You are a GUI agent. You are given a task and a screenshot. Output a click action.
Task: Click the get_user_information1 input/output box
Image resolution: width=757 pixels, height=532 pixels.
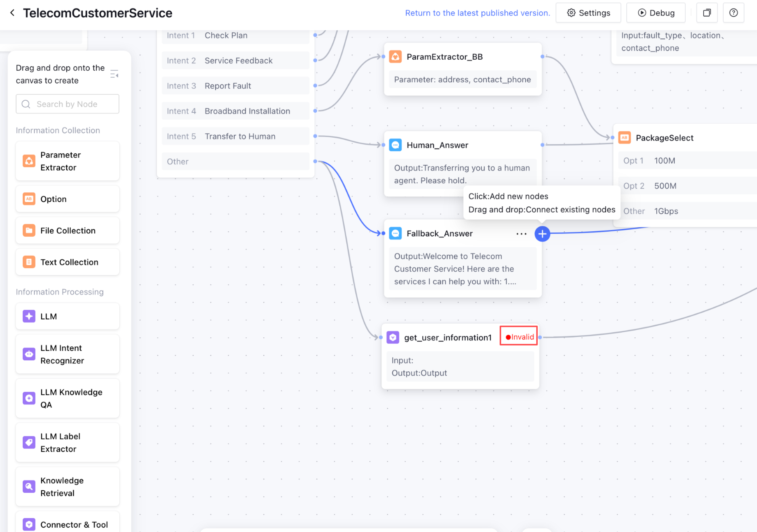pyautogui.click(x=460, y=367)
